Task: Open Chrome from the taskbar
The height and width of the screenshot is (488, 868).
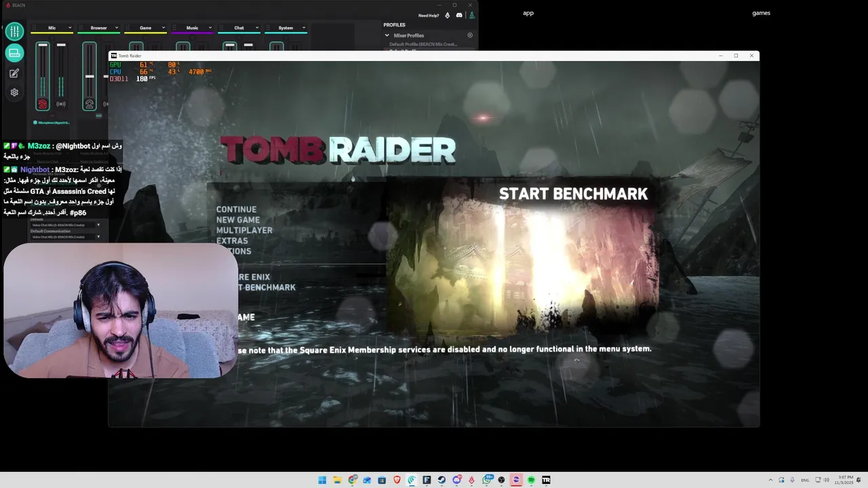Action: coord(352,480)
